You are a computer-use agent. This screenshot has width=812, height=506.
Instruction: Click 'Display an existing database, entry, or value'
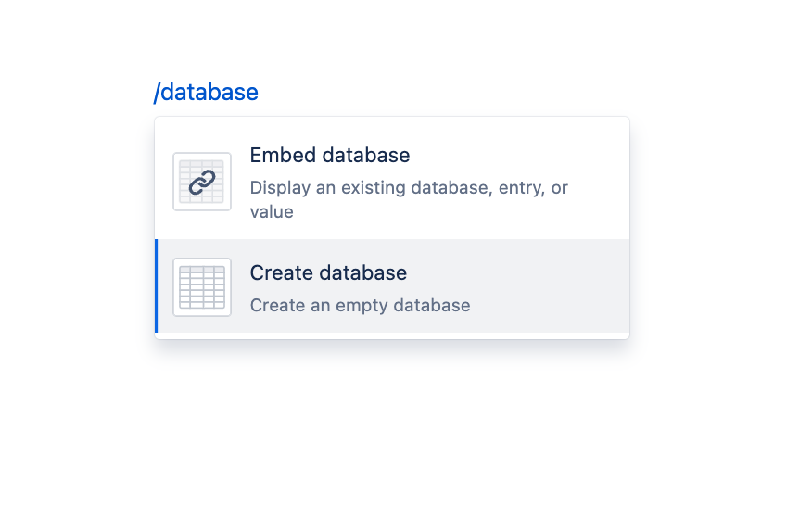pyautogui.click(x=409, y=199)
